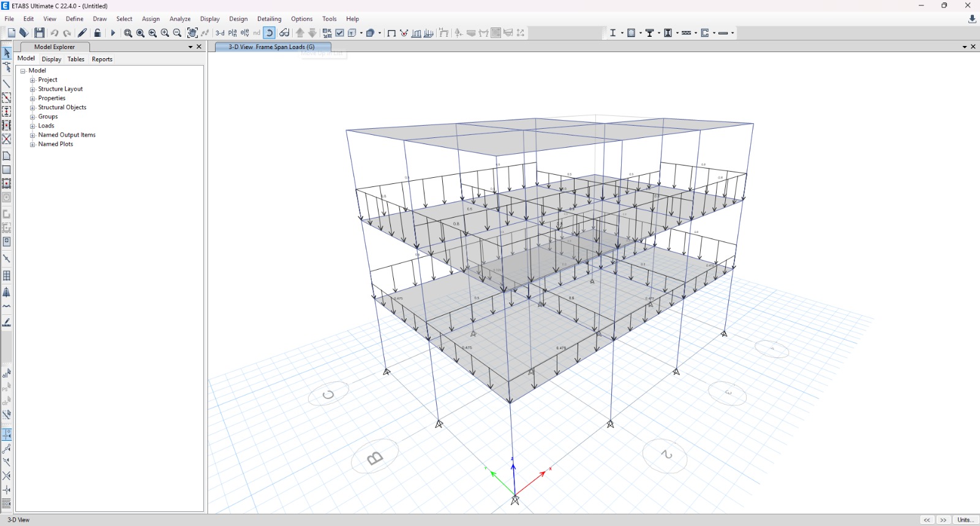
Task: Pick the draw beam/column line tool
Action: [7, 84]
